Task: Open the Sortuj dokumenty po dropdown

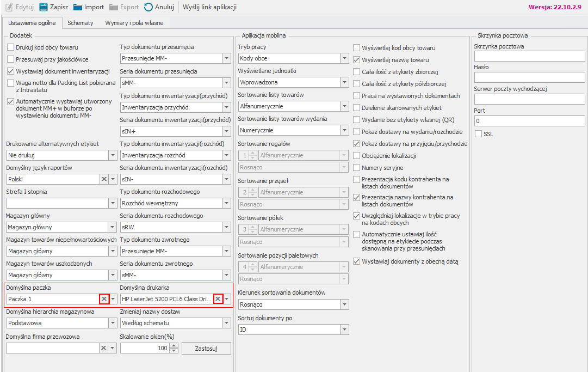Action: pyautogui.click(x=344, y=330)
